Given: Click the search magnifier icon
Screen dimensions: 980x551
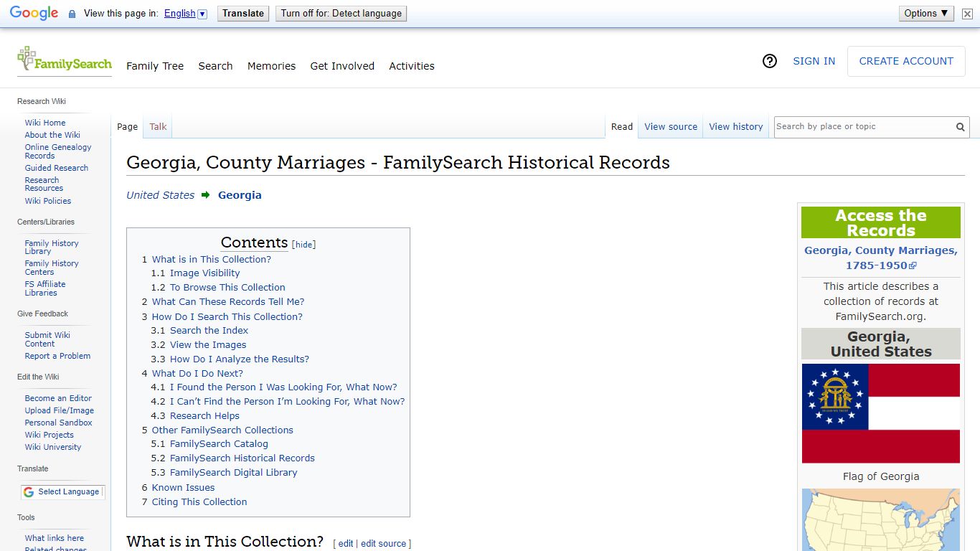Looking at the screenshot, I should (960, 127).
